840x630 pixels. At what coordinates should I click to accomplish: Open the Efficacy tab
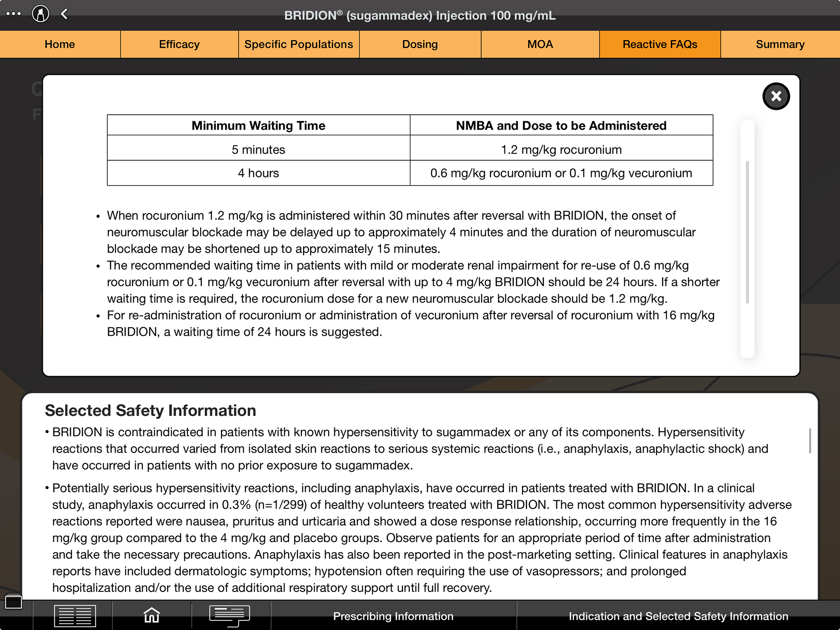click(179, 44)
